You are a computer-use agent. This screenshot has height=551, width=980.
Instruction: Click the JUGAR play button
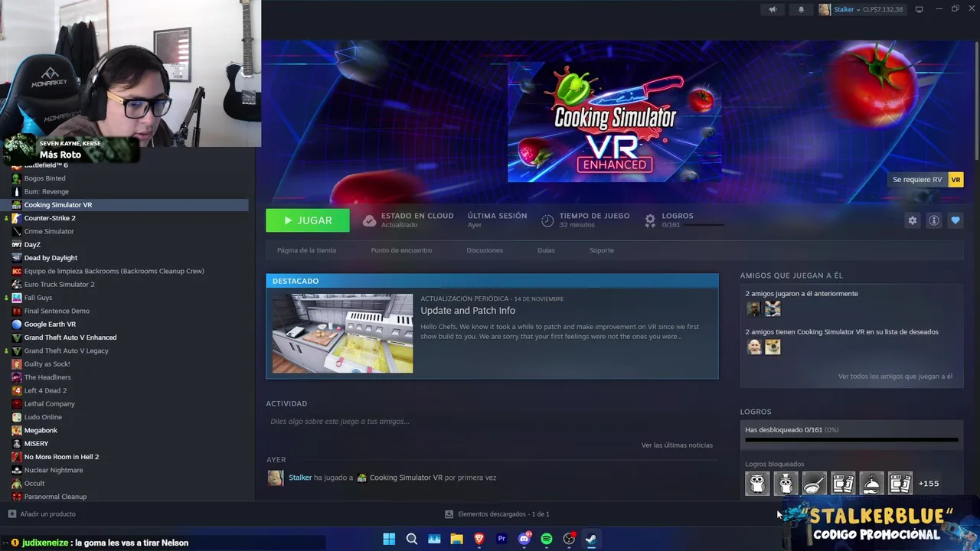point(308,220)
